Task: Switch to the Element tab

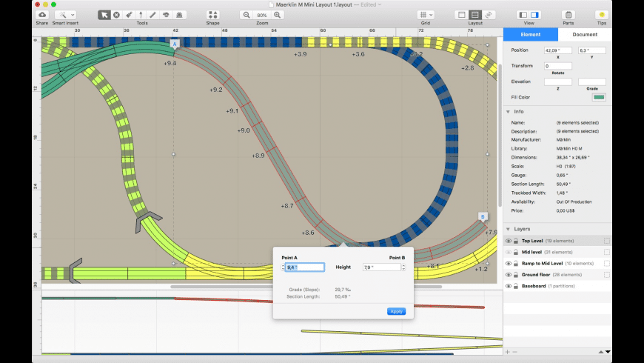Action: (x=531, y=34)
